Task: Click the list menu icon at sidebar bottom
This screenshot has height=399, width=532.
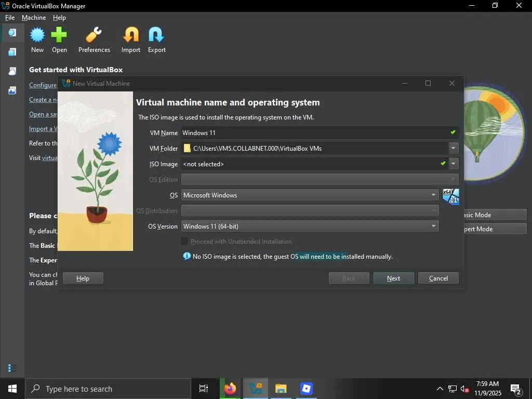Action: click(x=12, y=368)
